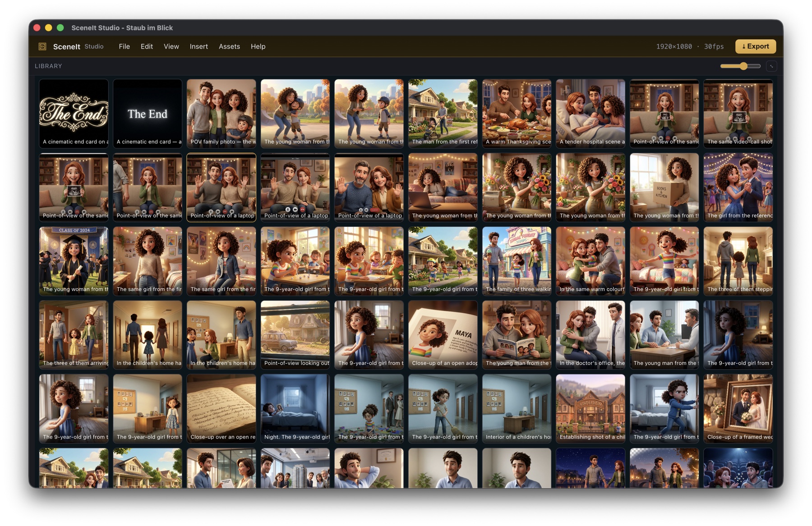Select 'The man from the first ref' thumbnail
This screenshot has height=526, width=812.
[x=443, y=114]
